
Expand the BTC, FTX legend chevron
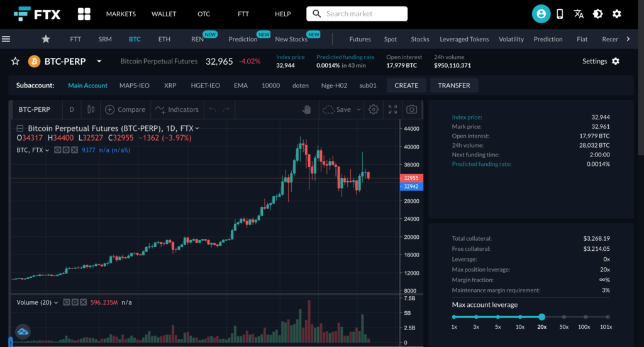click(x=47, y=150)
